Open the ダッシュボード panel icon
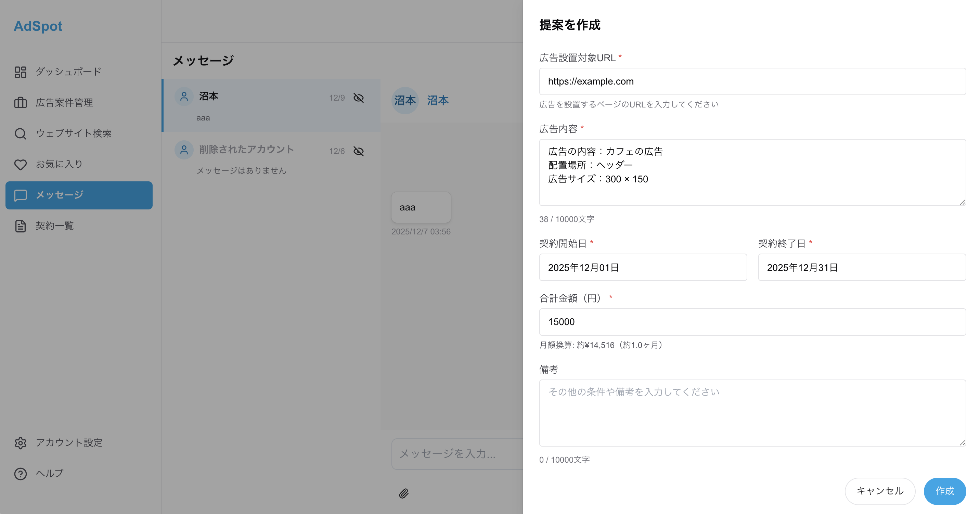Viewport: 980px width, 514px height. 21,72
